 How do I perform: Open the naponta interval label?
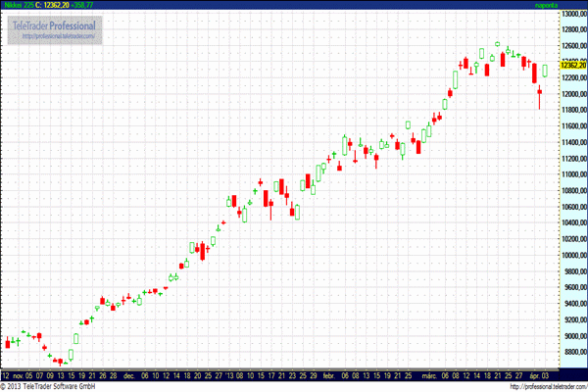click(x=545, y=5)
